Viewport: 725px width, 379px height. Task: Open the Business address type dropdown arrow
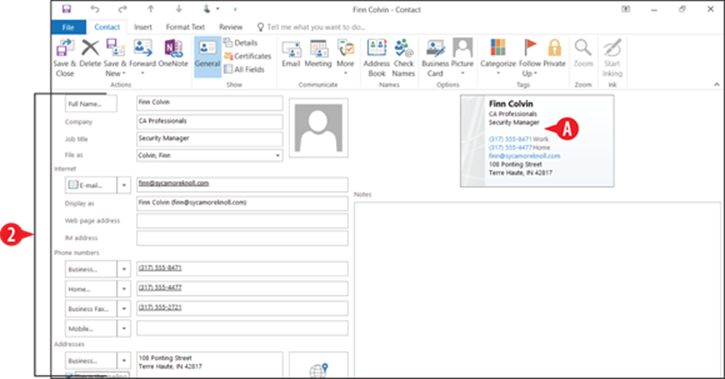coord(124,361)
